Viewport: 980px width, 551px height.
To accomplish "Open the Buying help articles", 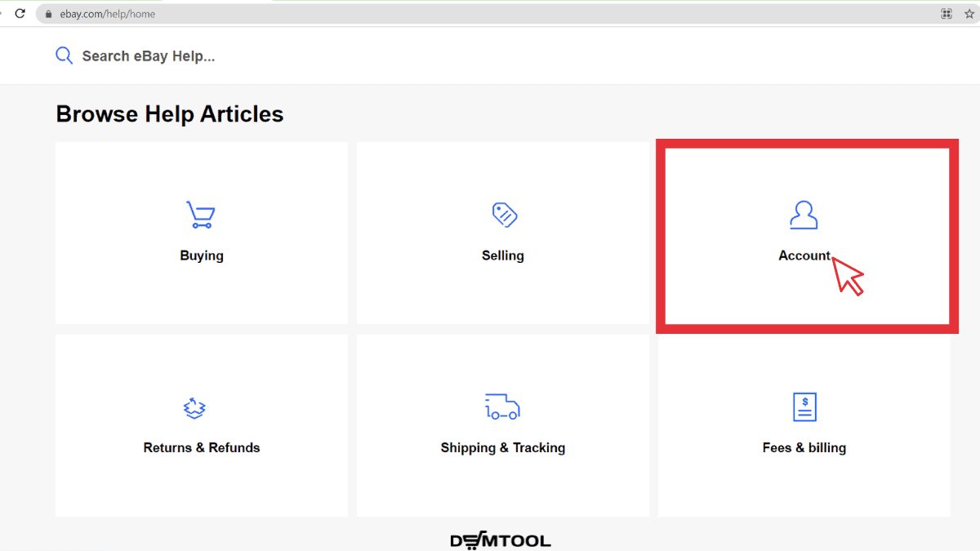I will [x=202, y=233].
